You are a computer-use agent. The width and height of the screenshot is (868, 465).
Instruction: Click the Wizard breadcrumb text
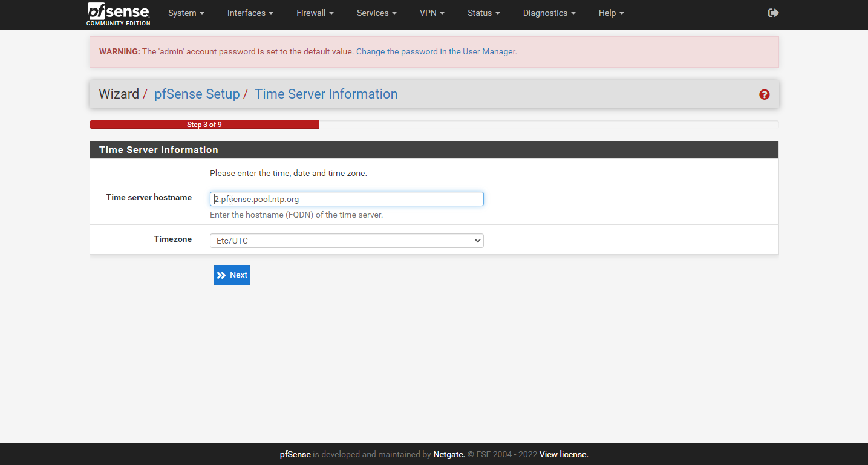(x=119, y=94)
